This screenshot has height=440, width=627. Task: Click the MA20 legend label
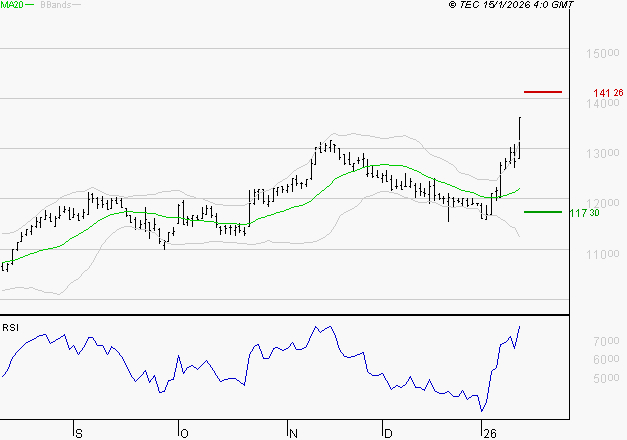[x=12, y=5]
